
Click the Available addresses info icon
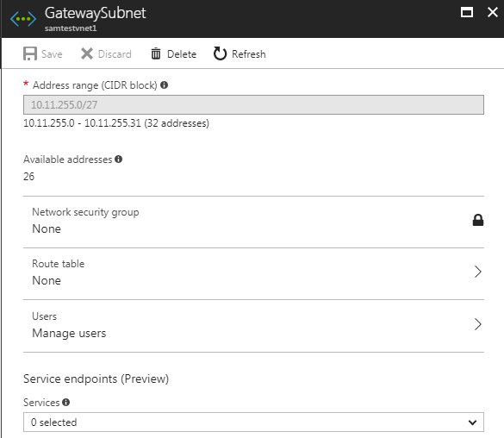click(x=119, y=159)
